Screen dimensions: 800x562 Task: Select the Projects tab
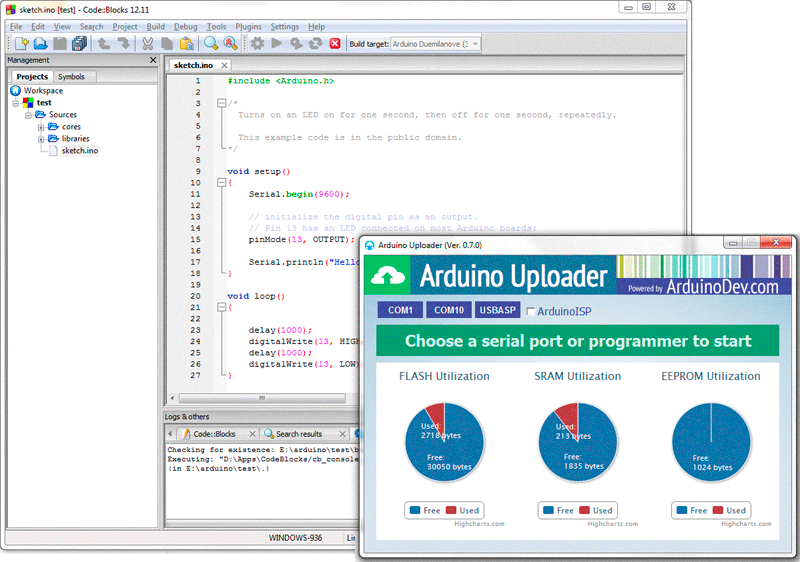[32, 76]
